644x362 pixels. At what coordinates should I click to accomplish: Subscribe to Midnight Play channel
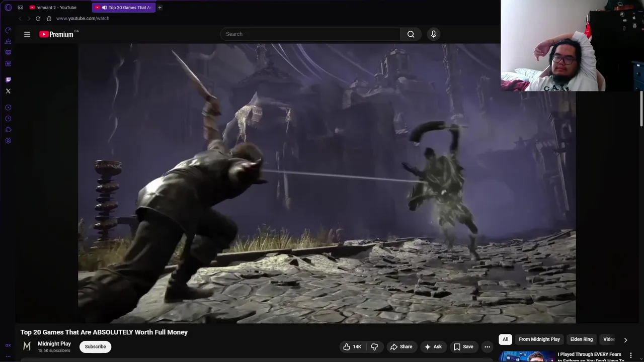(95, 346)
